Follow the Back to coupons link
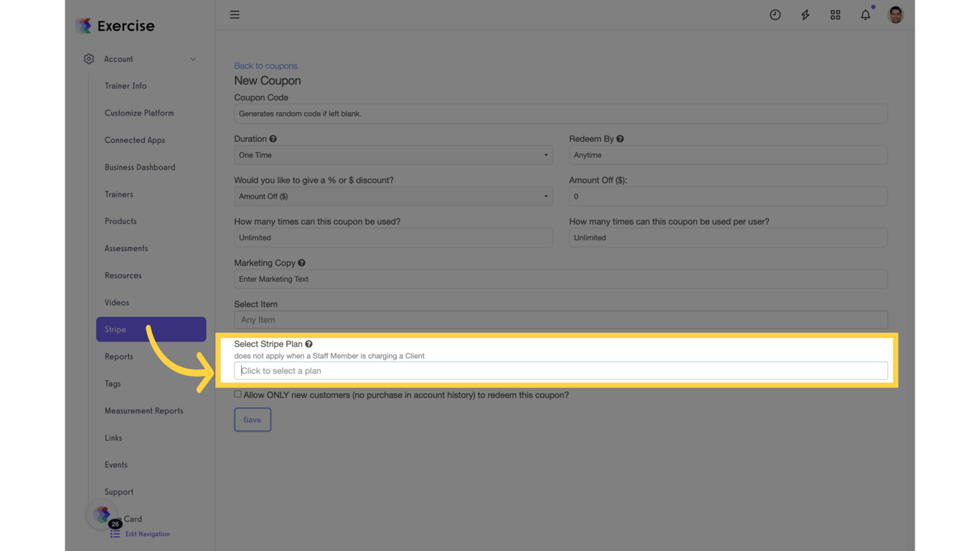Image resolution: width=980 pixels, height=551 pixels. click(x=265, y=65)
